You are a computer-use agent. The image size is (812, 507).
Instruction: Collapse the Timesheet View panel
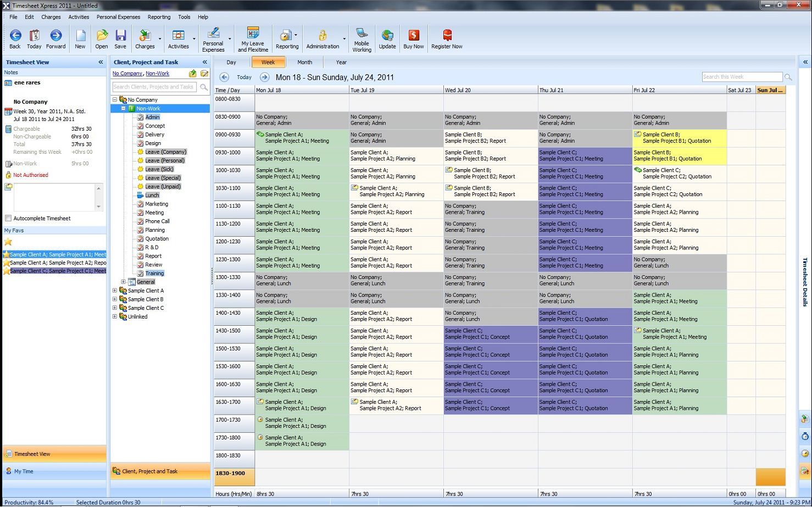(x=101, y=62)
